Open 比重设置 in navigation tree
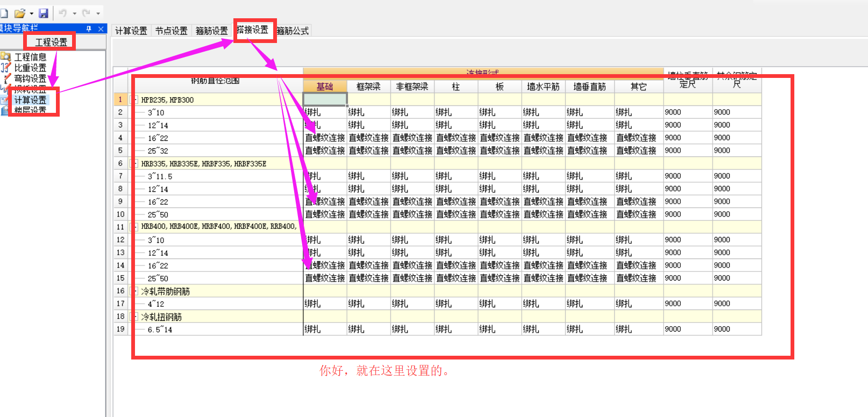Screen dimensions: 868x417 coord(30,68)
